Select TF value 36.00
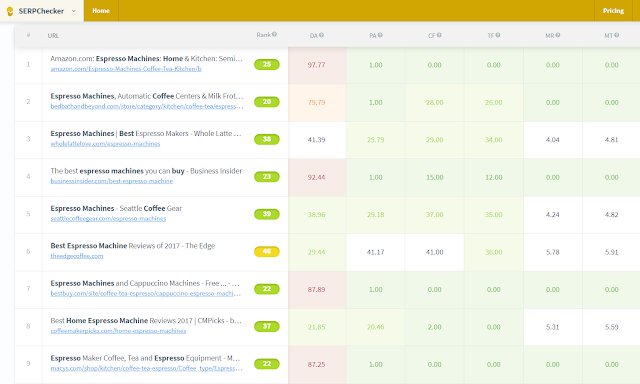The image size is (640, 384). point(493,252)
